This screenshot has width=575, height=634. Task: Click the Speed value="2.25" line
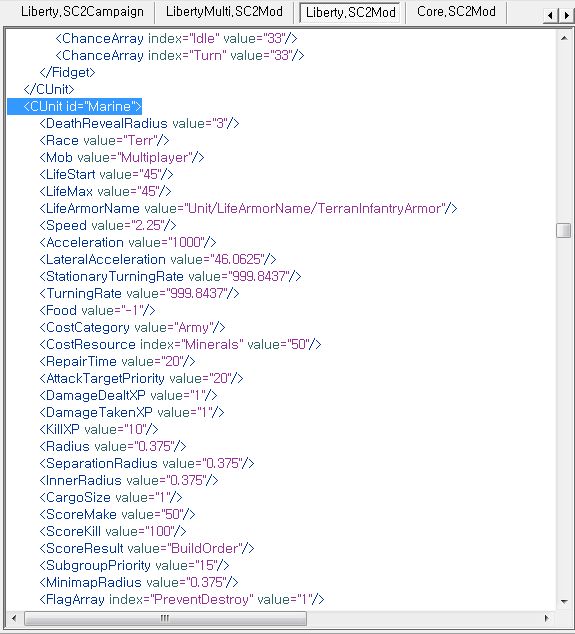(108, 225)
